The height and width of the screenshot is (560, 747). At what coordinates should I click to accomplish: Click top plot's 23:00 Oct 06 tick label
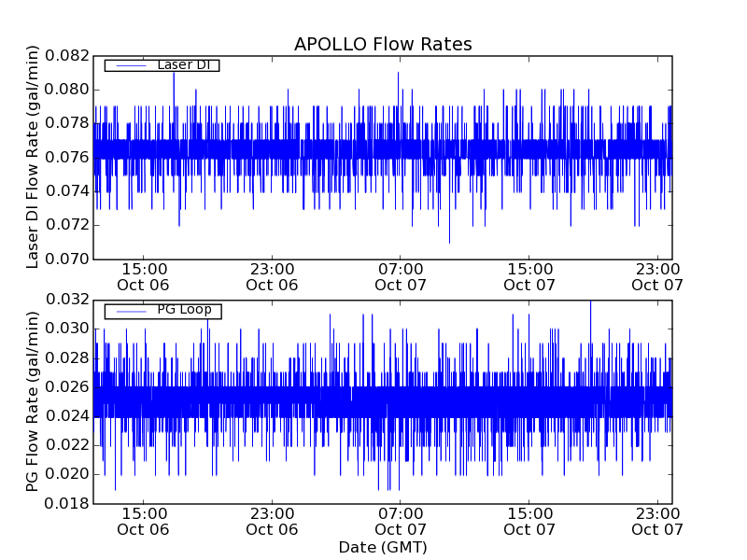click(x=272, y=276)
